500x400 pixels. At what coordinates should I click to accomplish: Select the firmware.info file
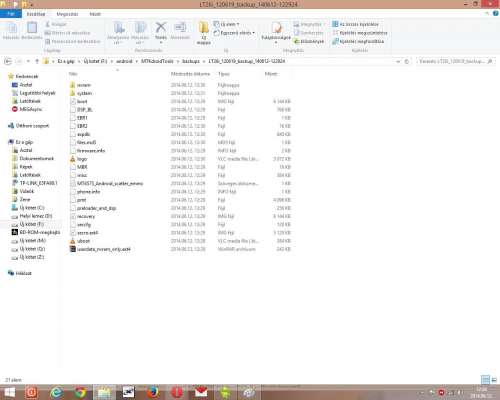coord(87,151)
